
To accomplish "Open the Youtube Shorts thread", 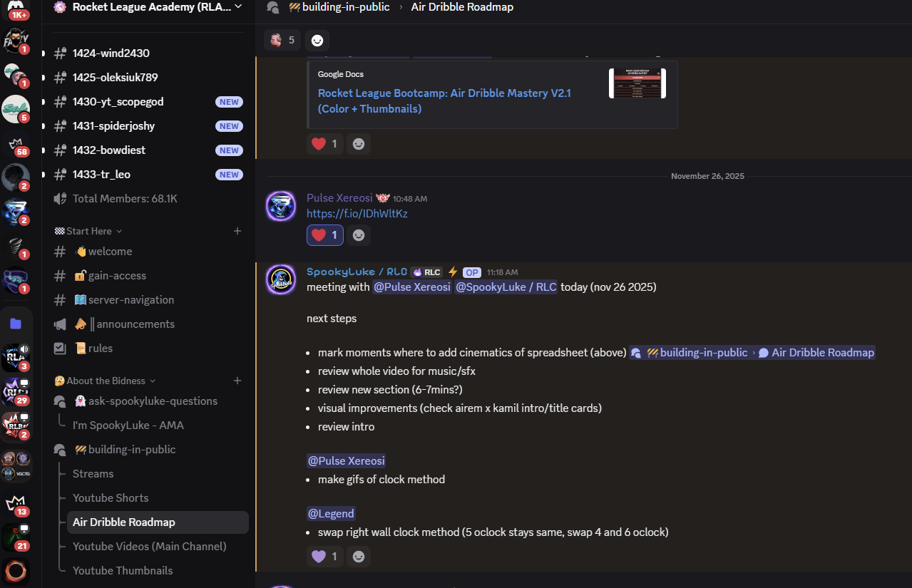I will pos(111,497).
